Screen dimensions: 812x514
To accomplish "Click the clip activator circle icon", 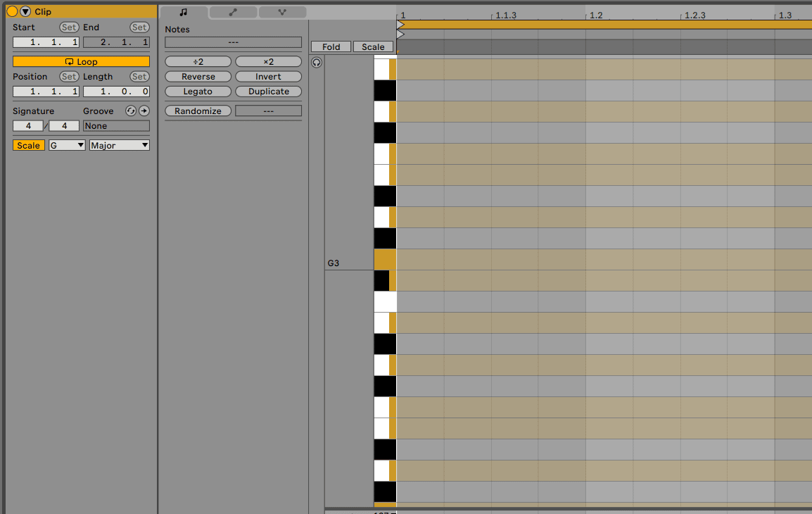I will [13, 11].
